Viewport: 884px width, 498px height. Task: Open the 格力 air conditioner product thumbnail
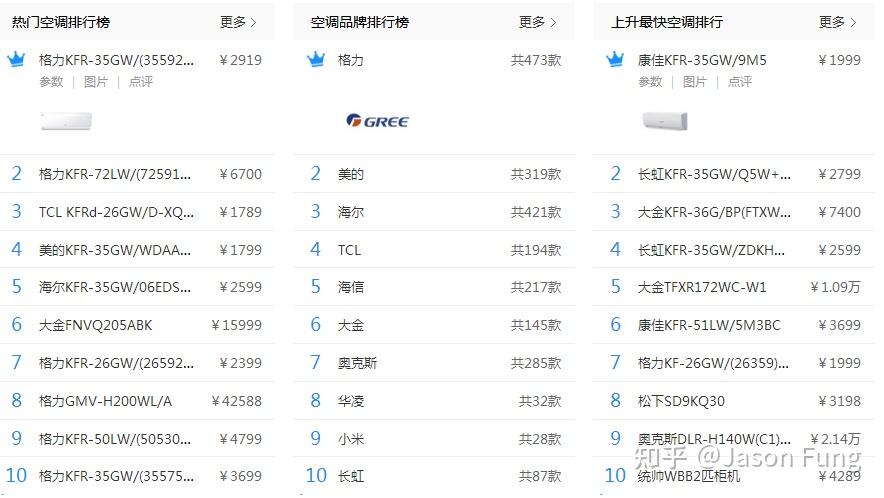click(67, 121)
